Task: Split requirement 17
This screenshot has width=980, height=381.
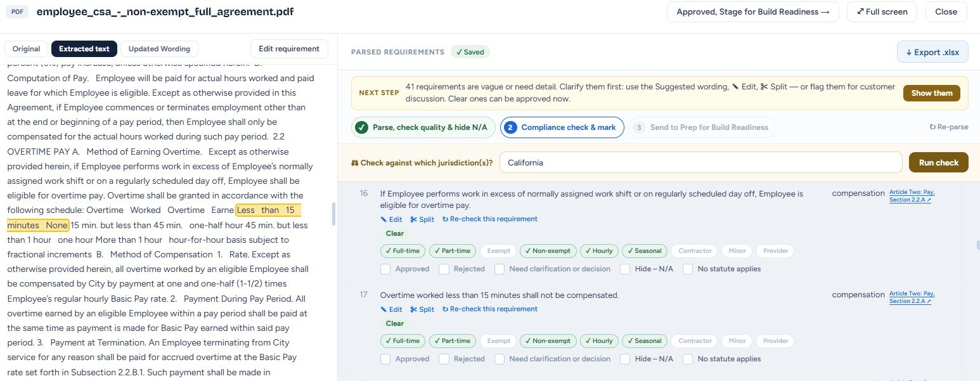Action: tap(422, 309)
